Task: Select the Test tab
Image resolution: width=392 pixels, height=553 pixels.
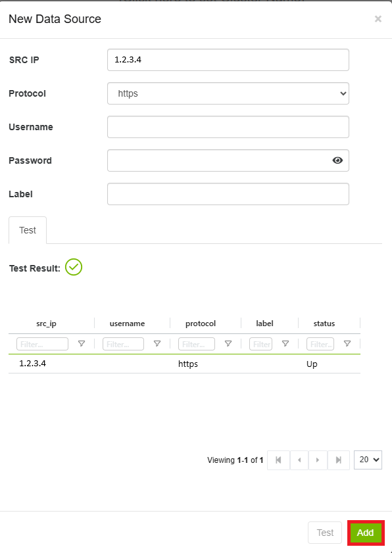Action: (28, 230)
